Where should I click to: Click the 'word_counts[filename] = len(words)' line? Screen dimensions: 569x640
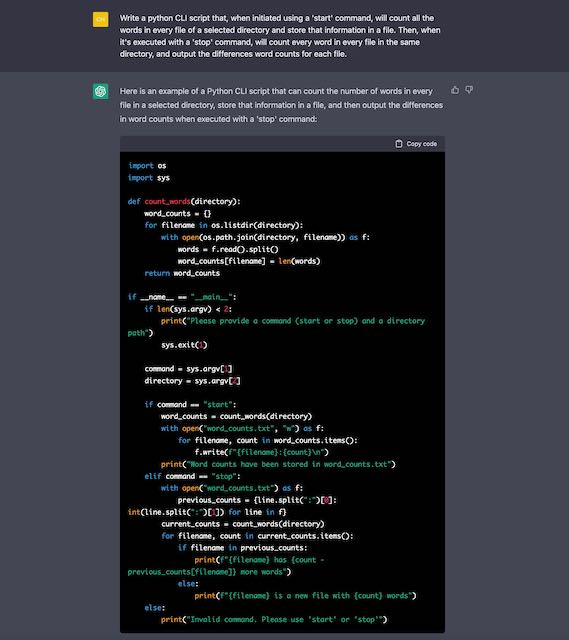(x=249, y=261)
